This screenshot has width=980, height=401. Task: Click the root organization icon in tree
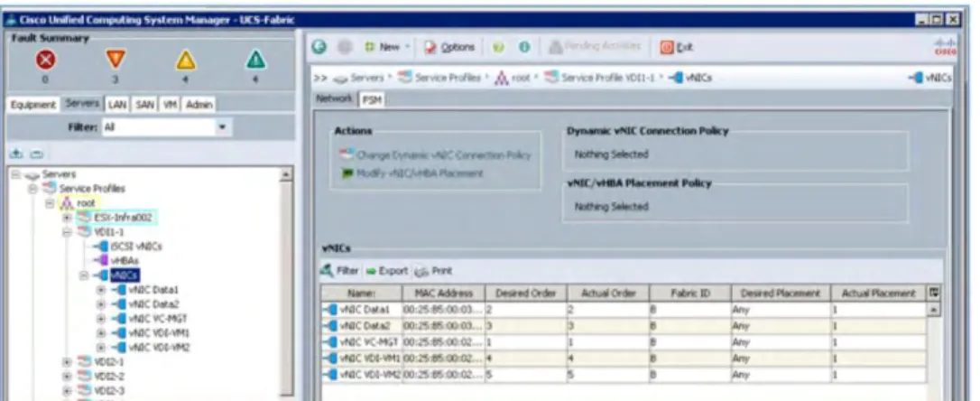[x=65, y=202]
